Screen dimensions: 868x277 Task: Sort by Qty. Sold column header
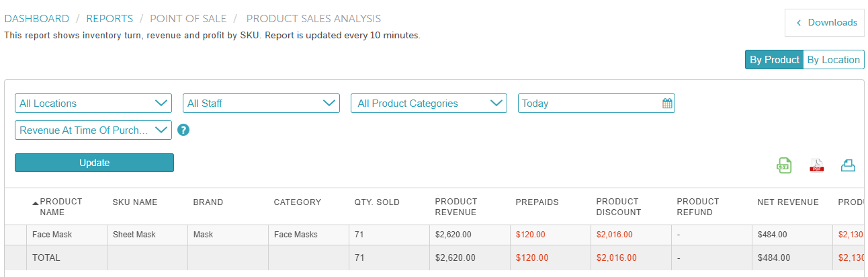tap(377, 202)
